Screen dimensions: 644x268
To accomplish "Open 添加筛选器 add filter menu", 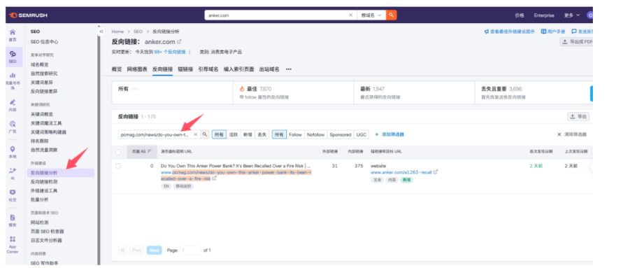I will tap(389, 134).
